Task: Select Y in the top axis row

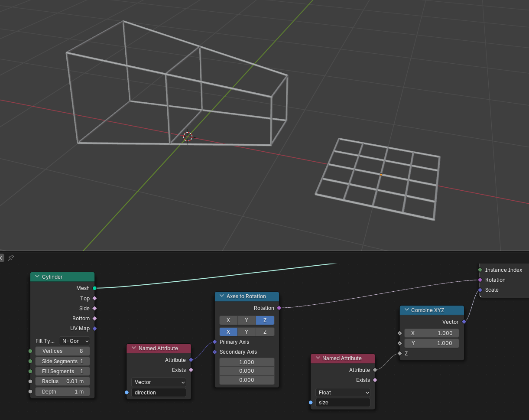Action: [x=247, y=320]
